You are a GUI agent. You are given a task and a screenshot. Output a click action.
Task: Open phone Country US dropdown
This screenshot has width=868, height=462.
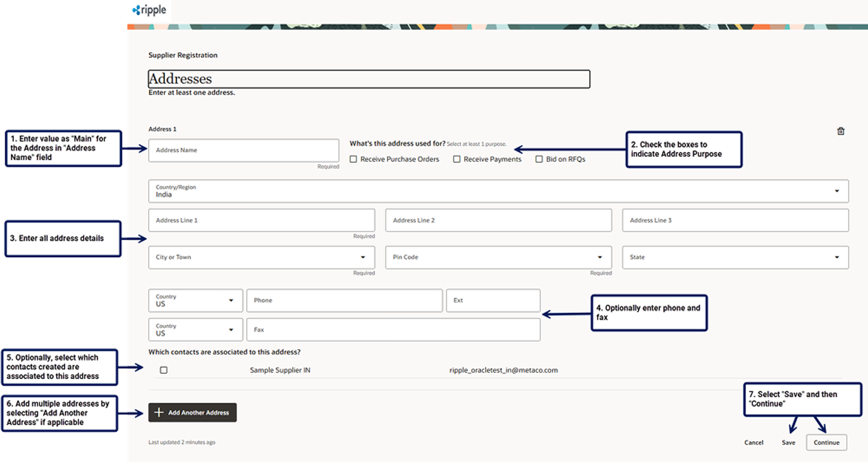195,301
